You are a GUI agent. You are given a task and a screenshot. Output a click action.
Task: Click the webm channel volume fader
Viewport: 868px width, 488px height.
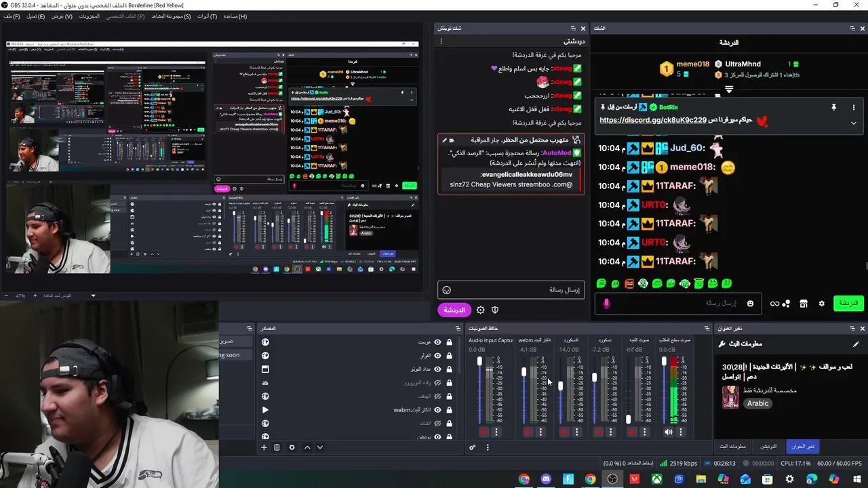(x=524, y=371)
